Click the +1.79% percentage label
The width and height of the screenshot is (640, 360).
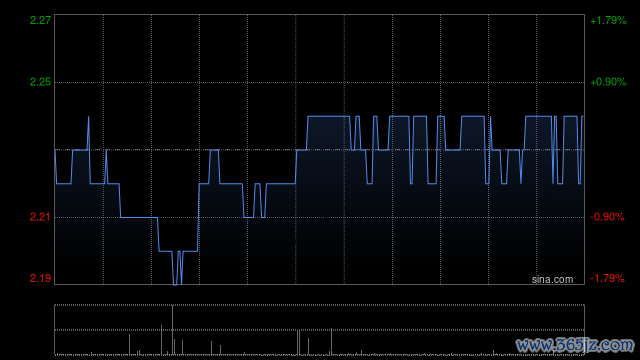click(x=608, y=20)
